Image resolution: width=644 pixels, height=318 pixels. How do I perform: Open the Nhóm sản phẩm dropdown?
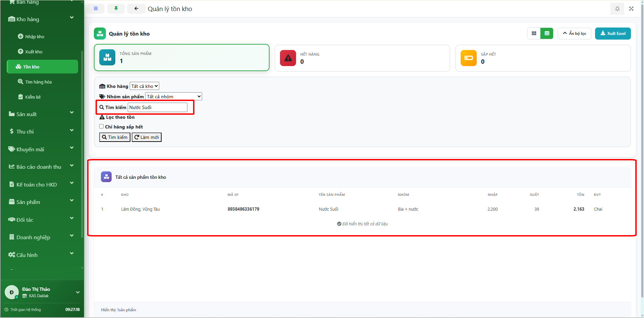(x=174, y=97)
